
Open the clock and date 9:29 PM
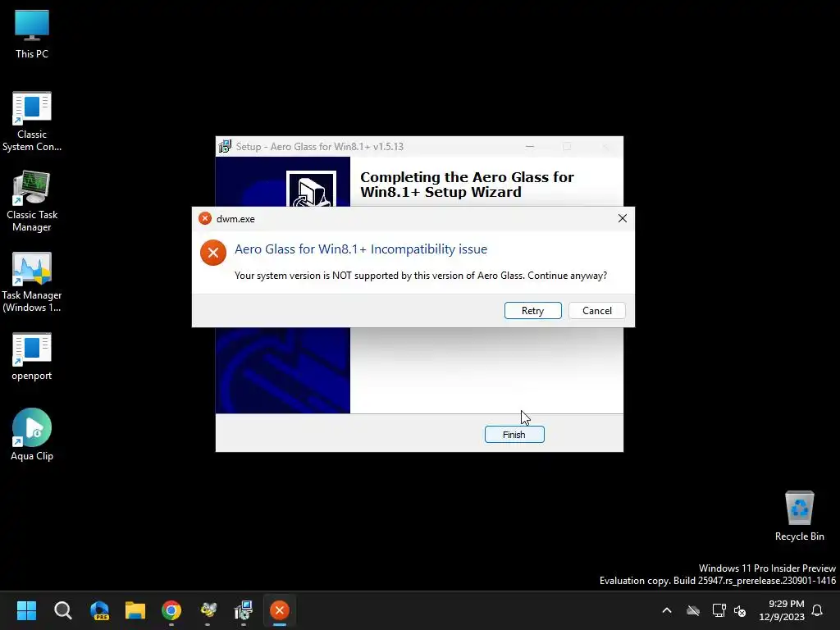[x=782, y=610]
